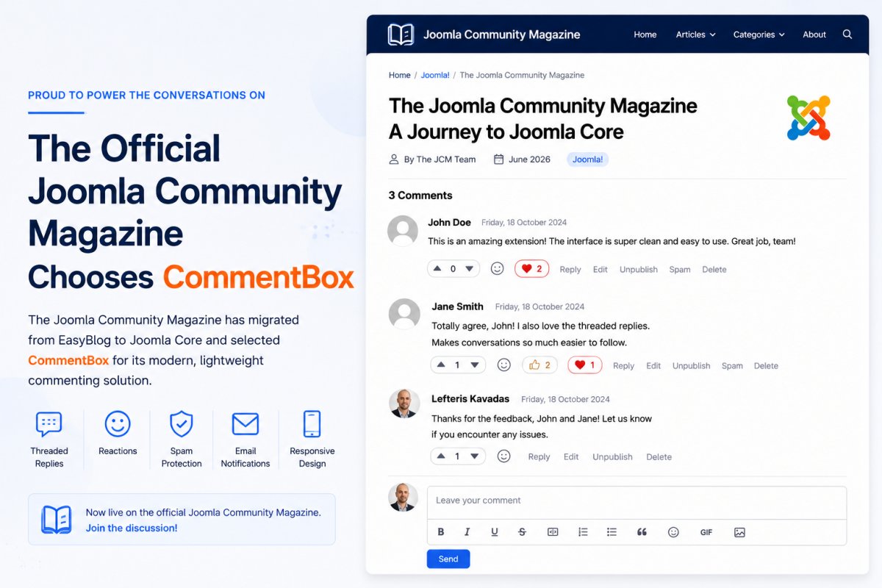Edit John Doe's comment
The image size is (882, 588).
tap(600, 270)
